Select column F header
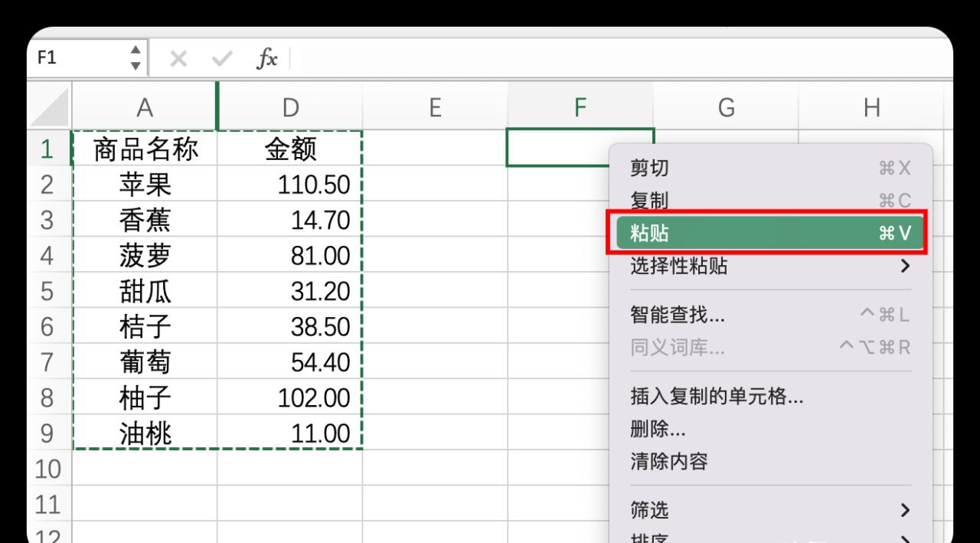Screen dimensions: 980x543 point(580,108)
